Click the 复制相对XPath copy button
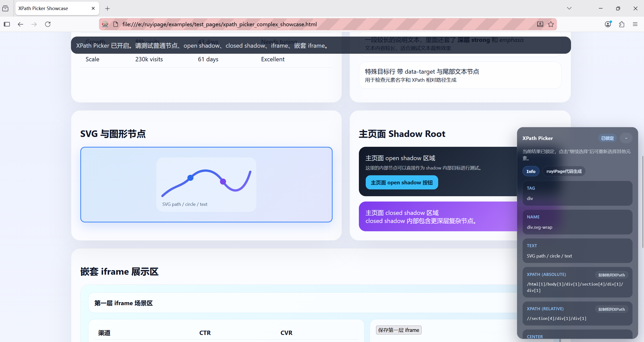Screen dimensions: 644x342 click(611, 309)
